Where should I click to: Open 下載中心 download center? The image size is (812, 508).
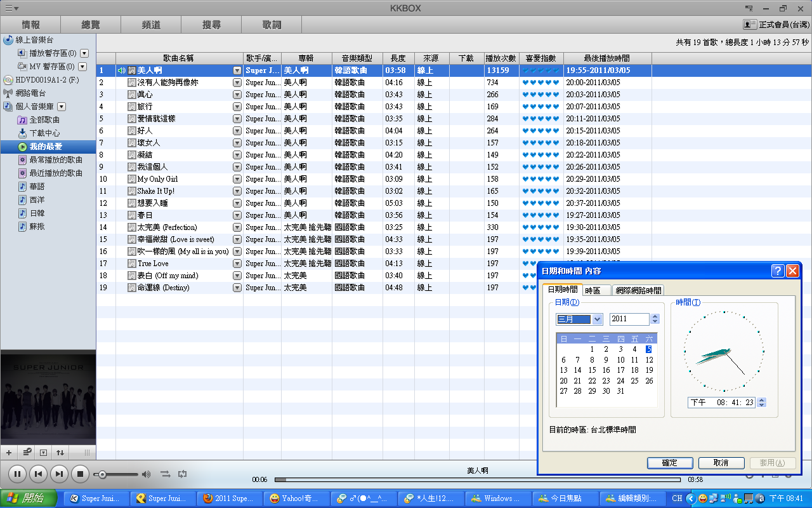[44, 133]
